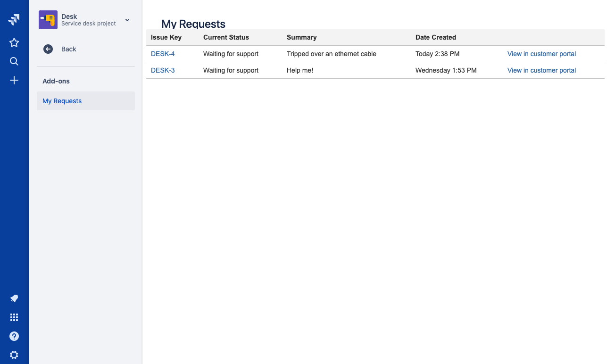Open issue DESK-4
607x364 pixels.
pos(162,54)
